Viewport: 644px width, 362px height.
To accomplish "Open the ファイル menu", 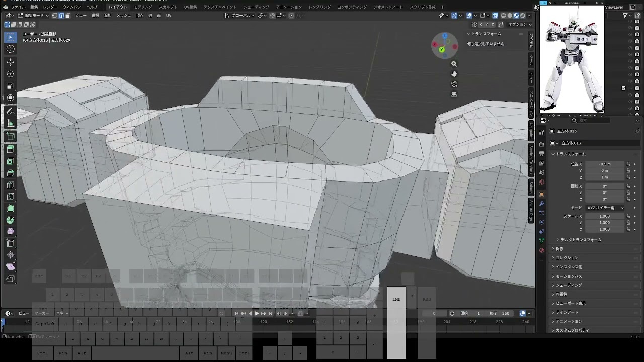I will 18,7.
